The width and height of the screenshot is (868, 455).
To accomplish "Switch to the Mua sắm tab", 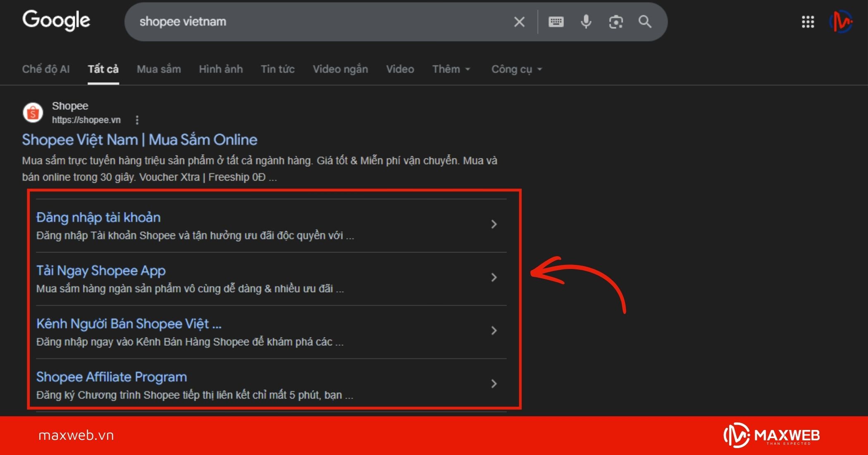I will tap(158, 69).
